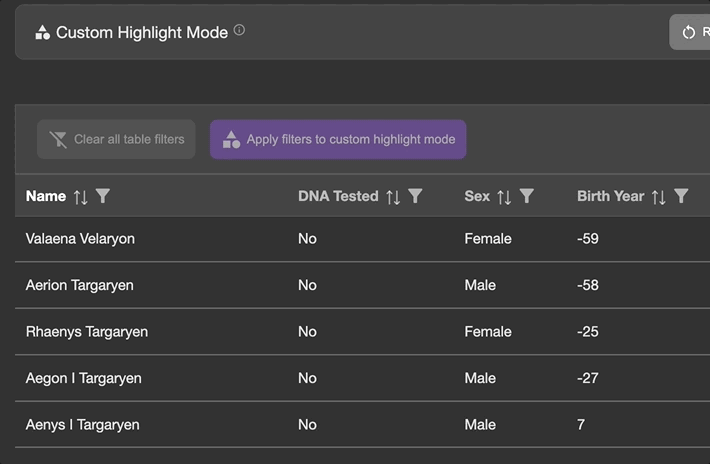
Task: Pick the Aenys I Targaryen row
Action: coord(82,425)
